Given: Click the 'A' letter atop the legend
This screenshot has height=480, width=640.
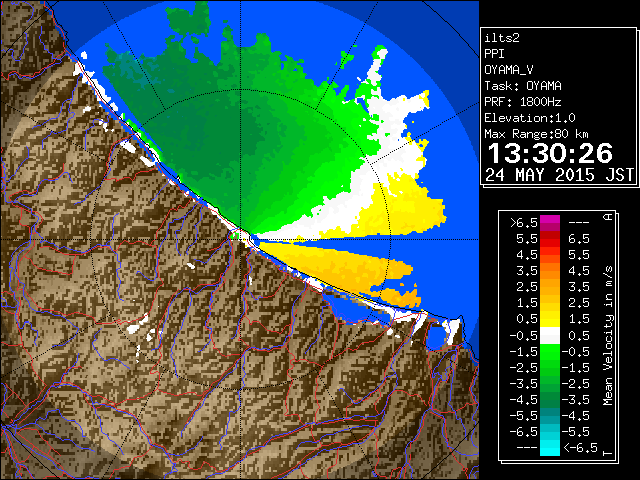Looking at the screenshot, I should (608, 217).
